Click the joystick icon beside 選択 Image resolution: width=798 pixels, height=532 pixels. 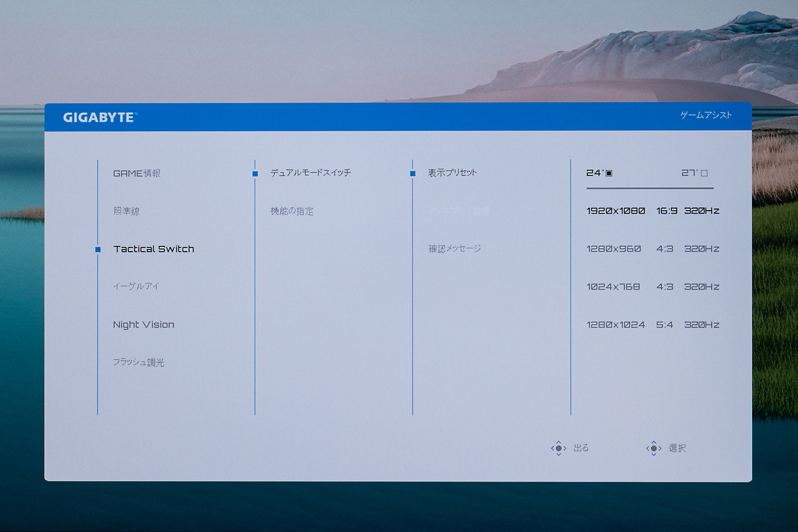[x=654, y=448]
